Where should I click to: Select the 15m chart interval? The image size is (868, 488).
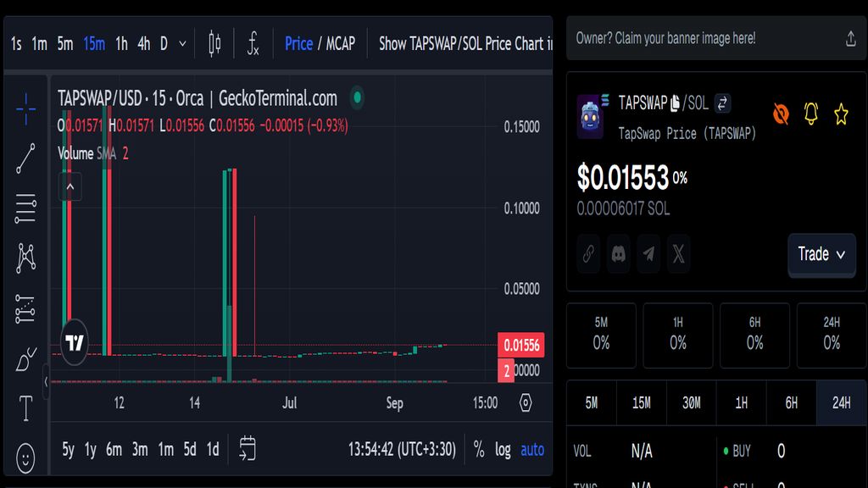[94, 44]
